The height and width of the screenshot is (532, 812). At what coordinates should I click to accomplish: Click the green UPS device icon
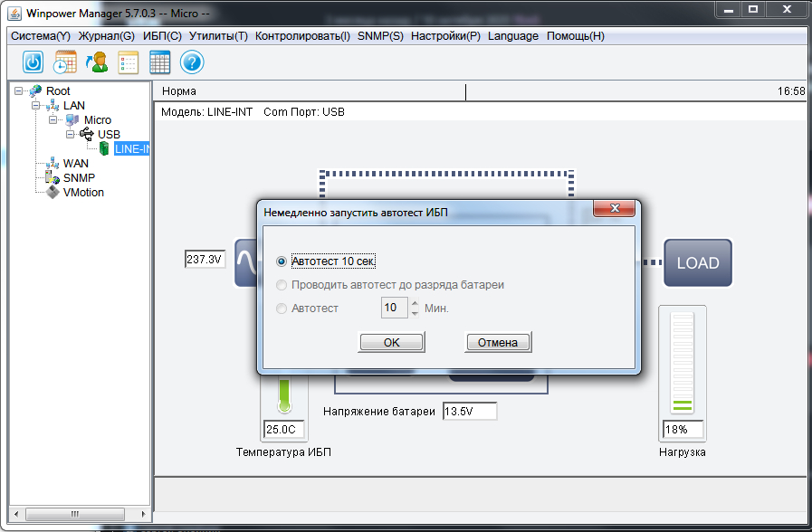[x=104, y=149]
